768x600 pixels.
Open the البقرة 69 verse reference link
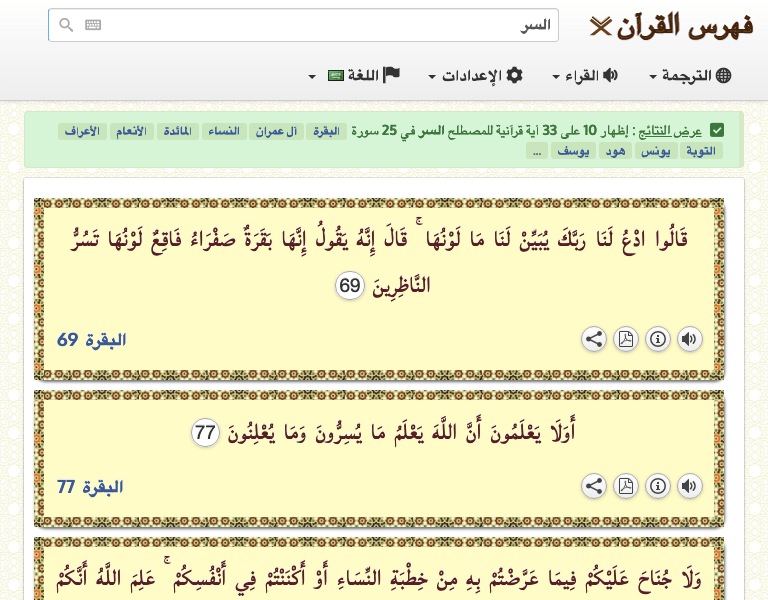(91, 340)
